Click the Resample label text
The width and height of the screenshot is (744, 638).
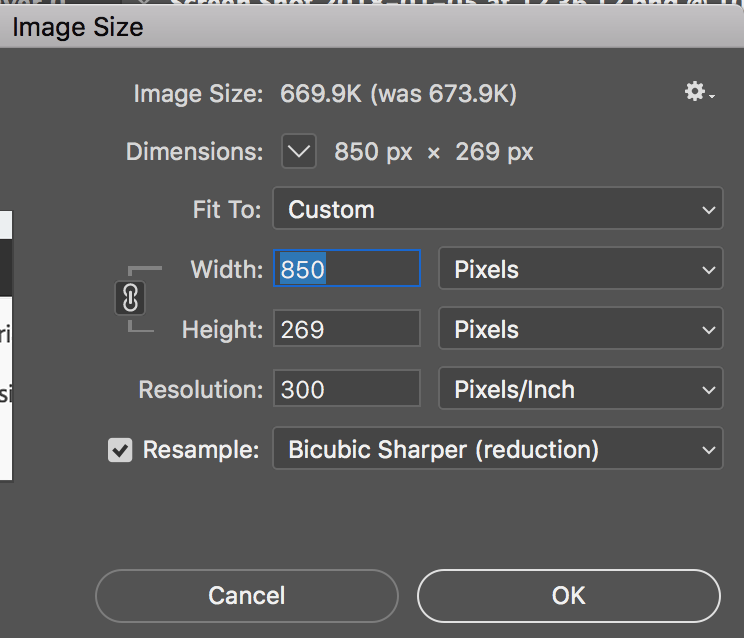[x=201, y=450]
